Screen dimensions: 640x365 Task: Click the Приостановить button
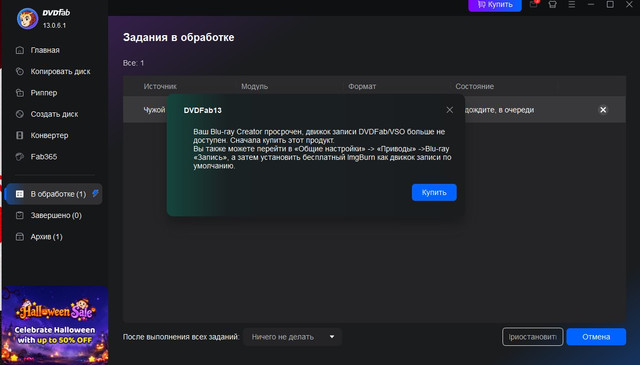[x=533, y=337]
